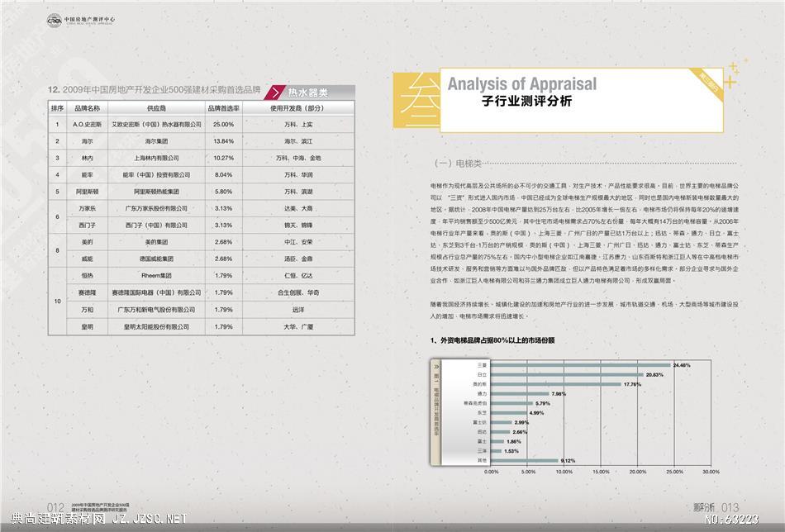Click the 广东万和新电气股份有限公司 supplier cell
Viewport: 785px width, 532px height.
point(156,310)
